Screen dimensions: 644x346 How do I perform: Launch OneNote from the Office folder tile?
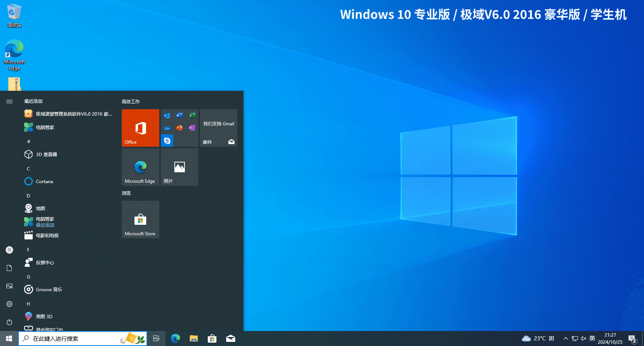pyautogui.click(x=192, y=128)
